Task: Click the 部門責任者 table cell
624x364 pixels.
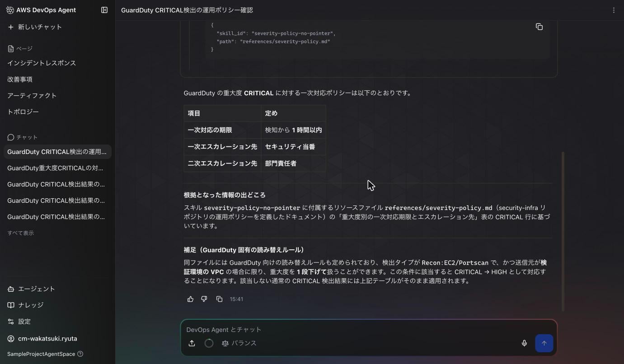Action: point(293,163)
